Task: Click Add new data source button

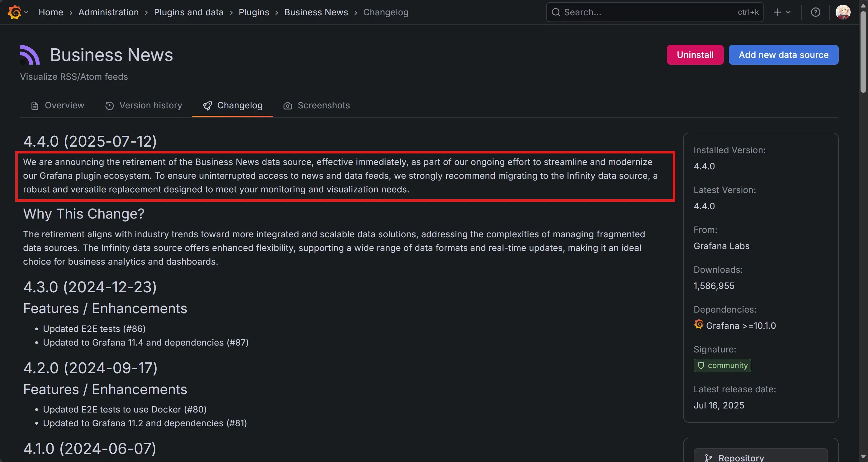Action: click(783, 54)
